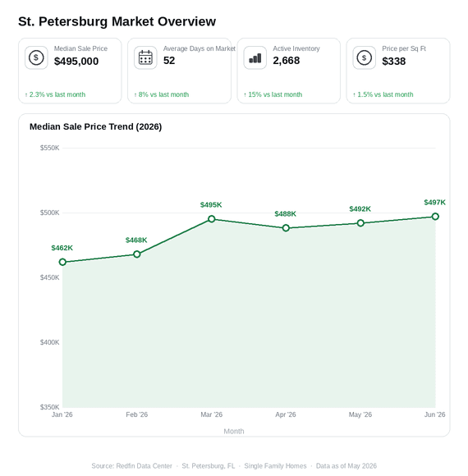The image size is (468, 476).
Task: Select the Feb '26 data point on chart
Action: [137, 254]
